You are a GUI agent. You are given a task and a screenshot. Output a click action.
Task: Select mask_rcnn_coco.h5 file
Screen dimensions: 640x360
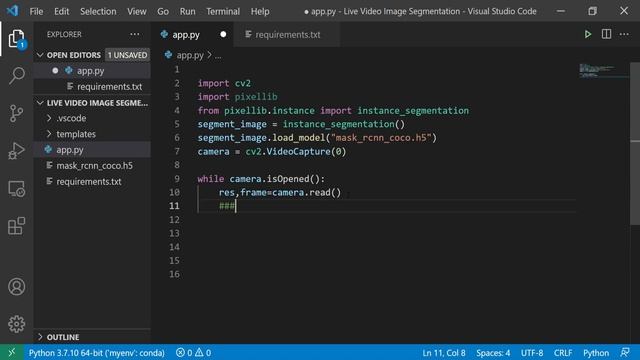click(92, 166)
